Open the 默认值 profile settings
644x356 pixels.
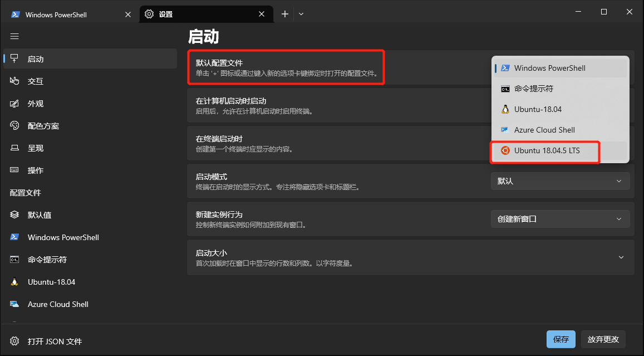click(x=90, y=214)
